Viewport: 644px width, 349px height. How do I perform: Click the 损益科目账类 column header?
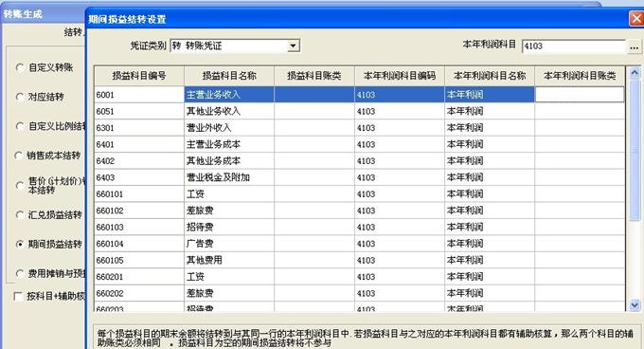(x=314, y=76)
